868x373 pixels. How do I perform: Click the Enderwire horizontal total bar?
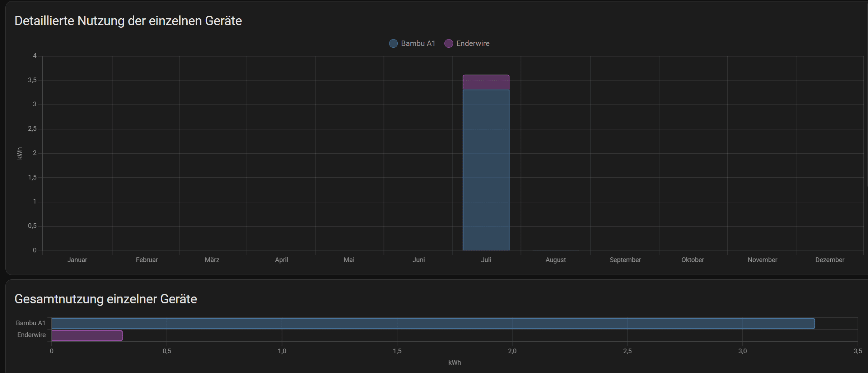(x=87, y=336)
